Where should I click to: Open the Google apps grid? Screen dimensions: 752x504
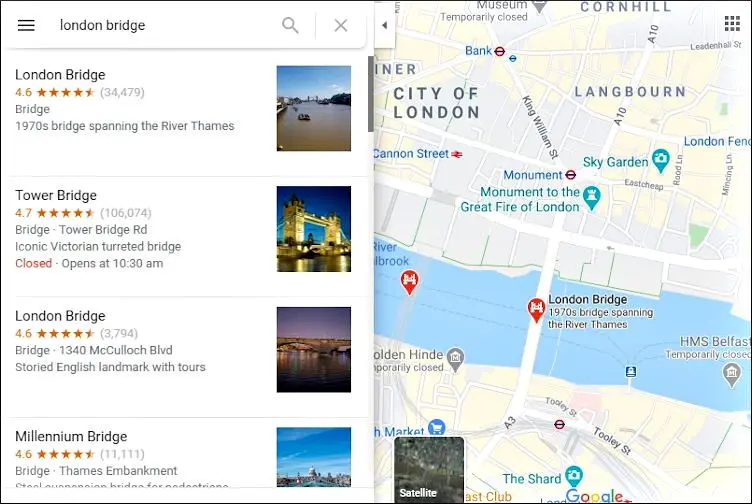tap(732, 24)
